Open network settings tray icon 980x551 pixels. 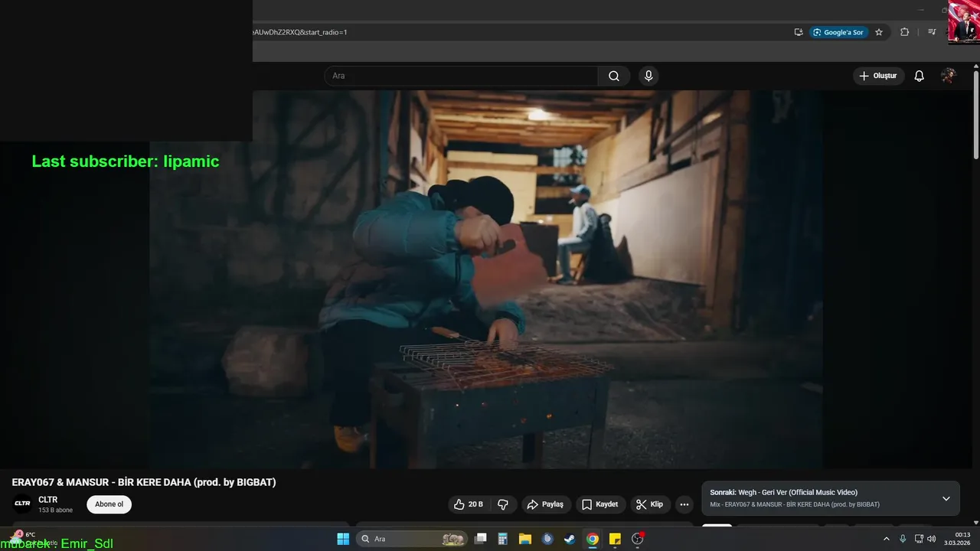919,539
